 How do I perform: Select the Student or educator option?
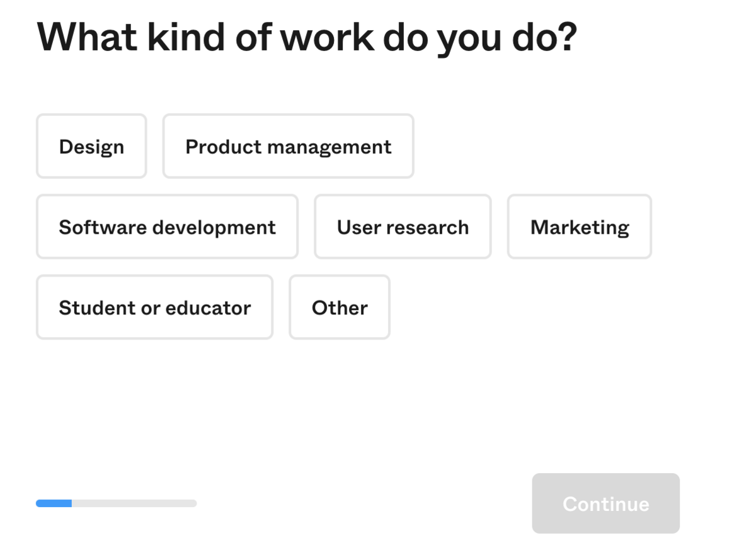(x=154, y=307)
